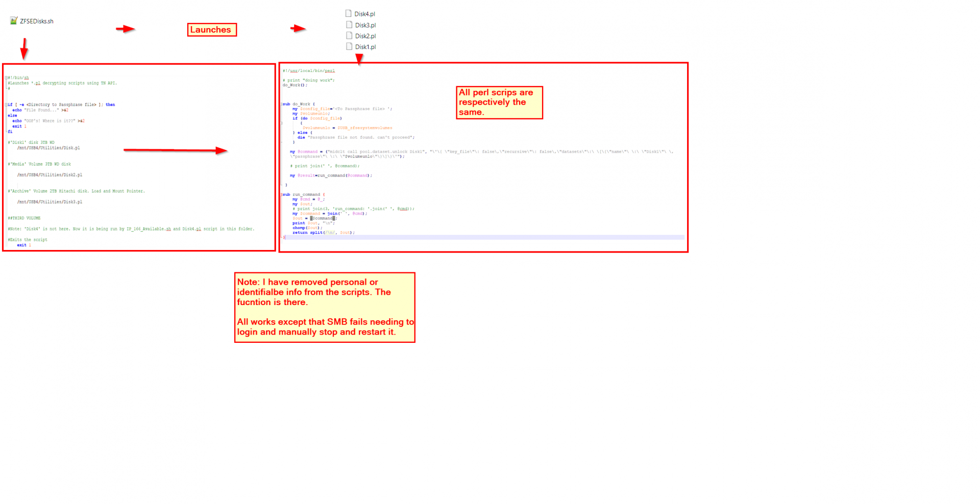The image size is (980, 504).
Task: Click the 'my $config_file' declaration line
Action: (342, 109)
